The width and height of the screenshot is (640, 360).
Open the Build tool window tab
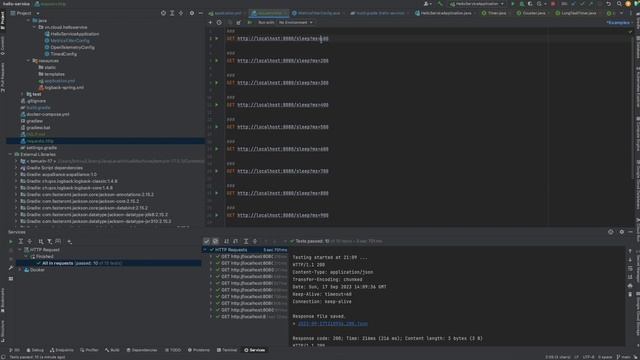(x=112, y=350)
